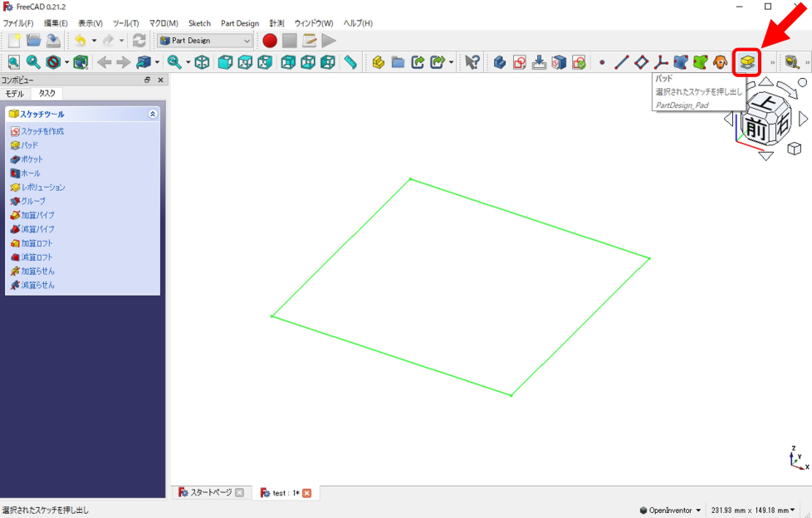
Task: Click the datum point tool
Action: 602,62
